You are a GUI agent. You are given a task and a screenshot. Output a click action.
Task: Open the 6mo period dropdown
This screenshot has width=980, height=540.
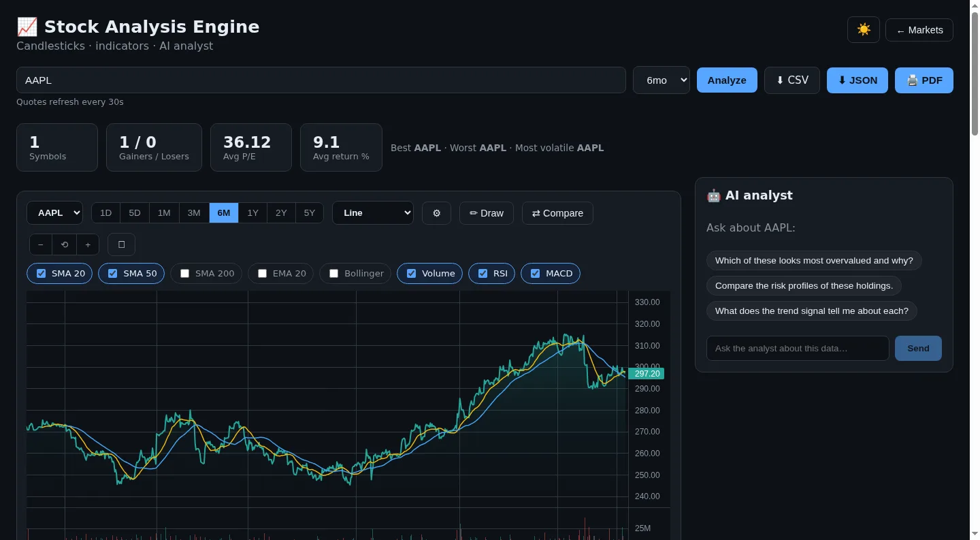661,80
